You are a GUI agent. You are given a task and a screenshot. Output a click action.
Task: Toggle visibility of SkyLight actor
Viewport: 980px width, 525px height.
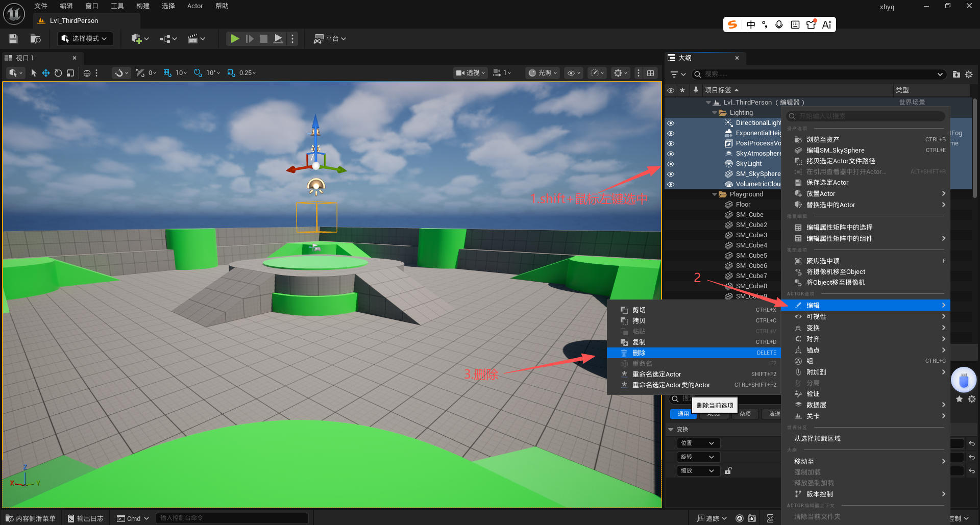(671, 164)
